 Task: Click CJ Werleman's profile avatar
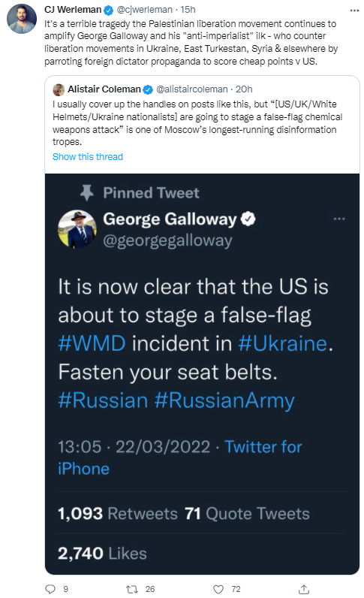pyautogui.click(x=22, y=19)
